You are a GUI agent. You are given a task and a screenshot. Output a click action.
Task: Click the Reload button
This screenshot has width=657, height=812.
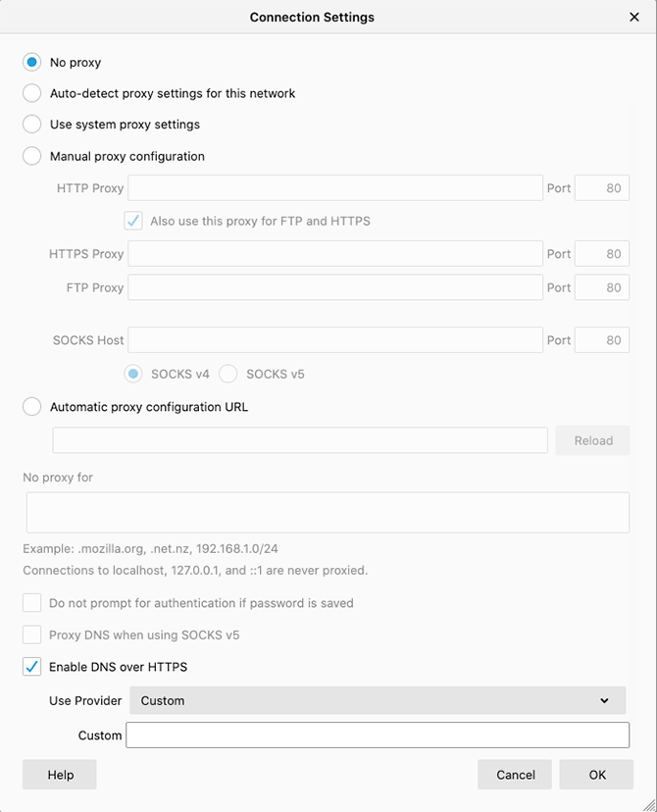(x=593, y=440)
